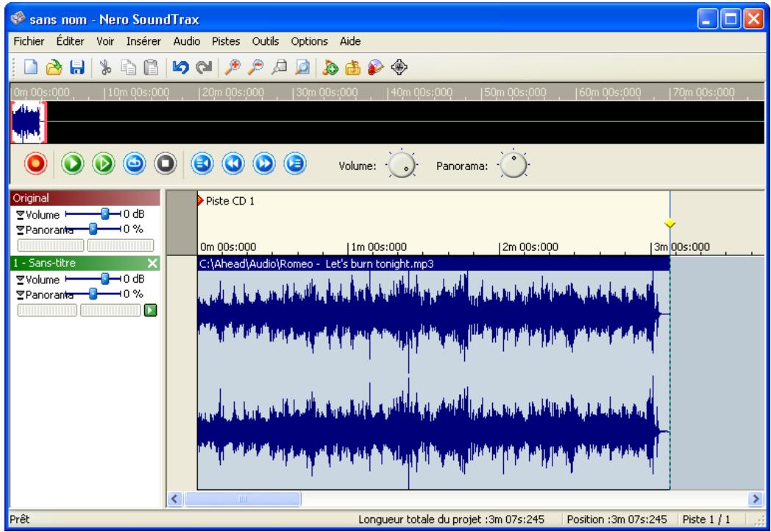Expand the Original Panorama dropdown arrow
771x532 pixels.
click(20, 230)
